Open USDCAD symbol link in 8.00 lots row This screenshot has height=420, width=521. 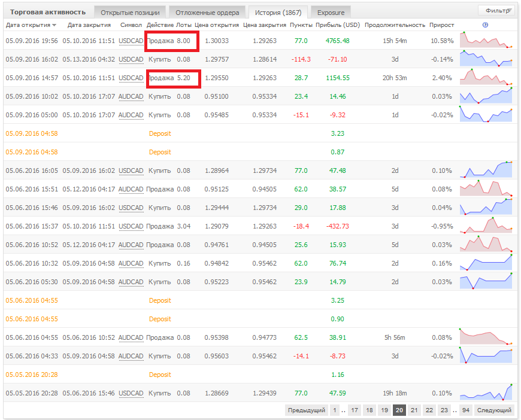pos(131,41)
